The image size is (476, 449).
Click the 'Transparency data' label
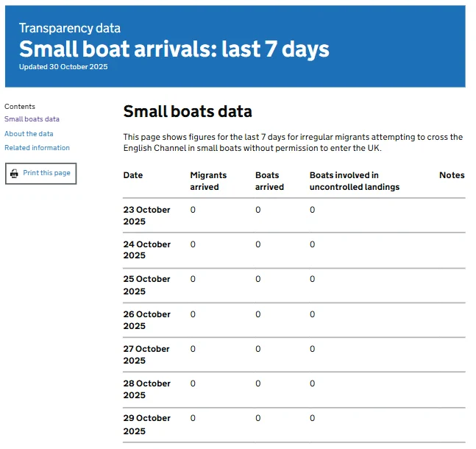pos(70,28)
